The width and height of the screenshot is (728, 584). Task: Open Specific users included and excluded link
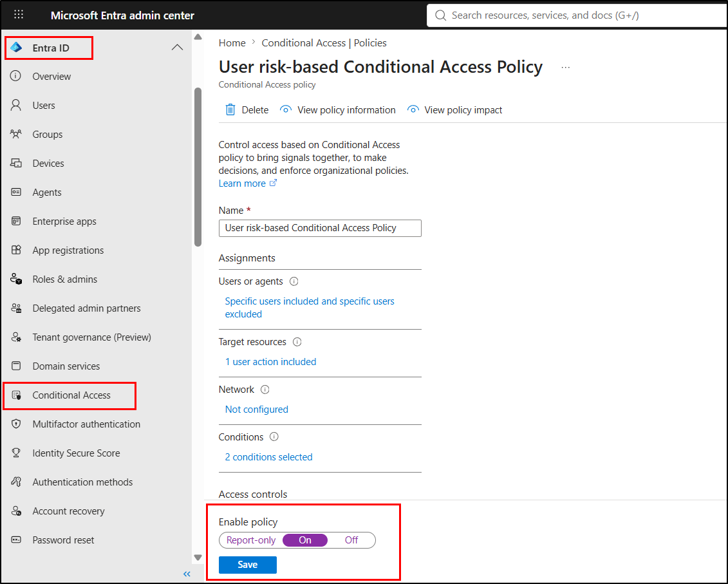click(x=310, y=308)
